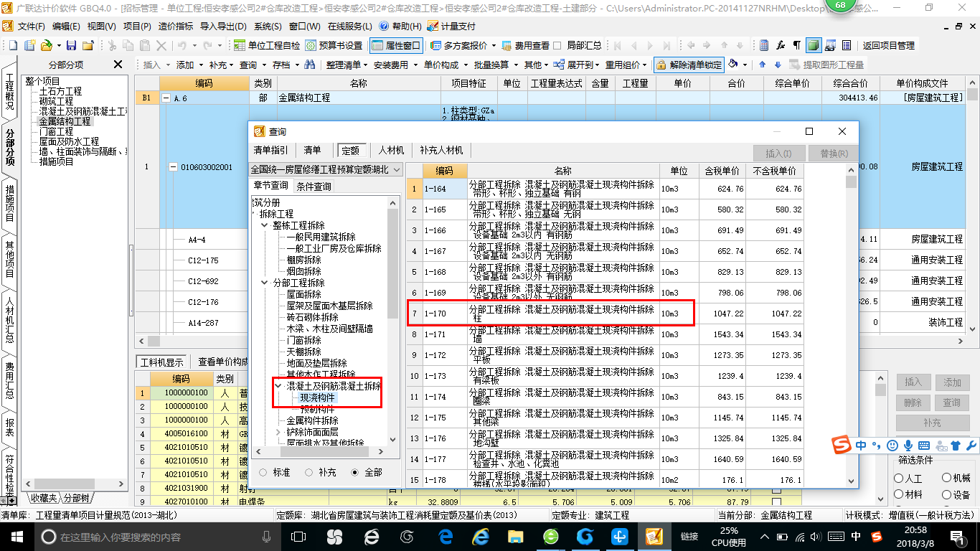980x551 pixels.
Task: Click the Sogou microphone voice input icon
Action: click(x=908, y=446)
